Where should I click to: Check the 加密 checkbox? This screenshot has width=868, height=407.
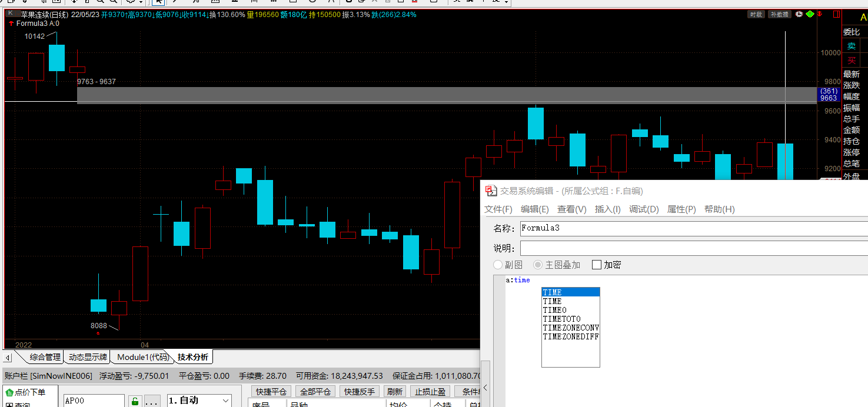pos(597,265)
